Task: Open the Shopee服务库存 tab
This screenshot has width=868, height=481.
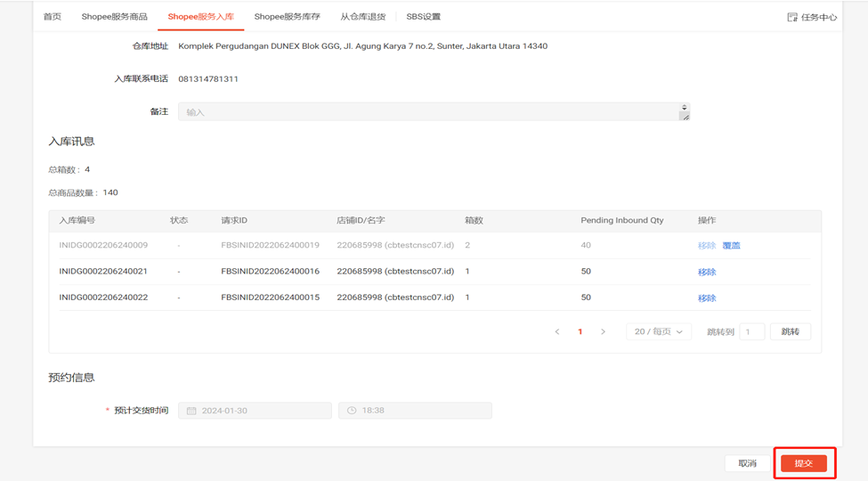Action: click(x=287, y=17)
